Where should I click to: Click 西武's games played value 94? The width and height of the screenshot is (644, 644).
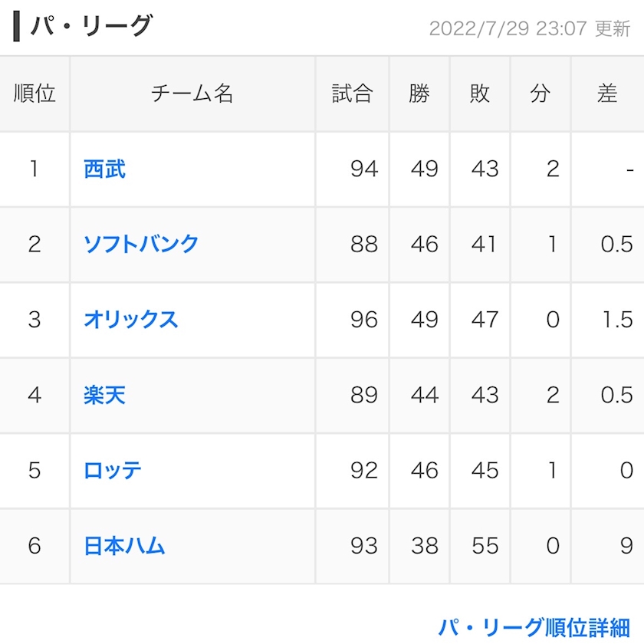point(364,169)
